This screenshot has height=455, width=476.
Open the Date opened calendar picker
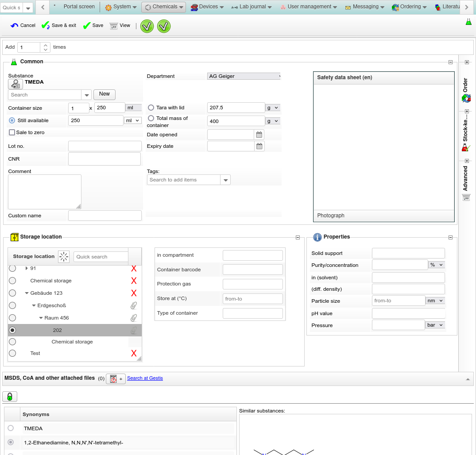coord(259,135)
